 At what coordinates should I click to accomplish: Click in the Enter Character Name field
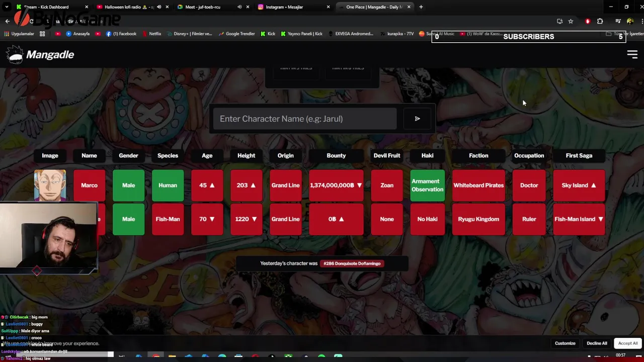pos(304,119)
